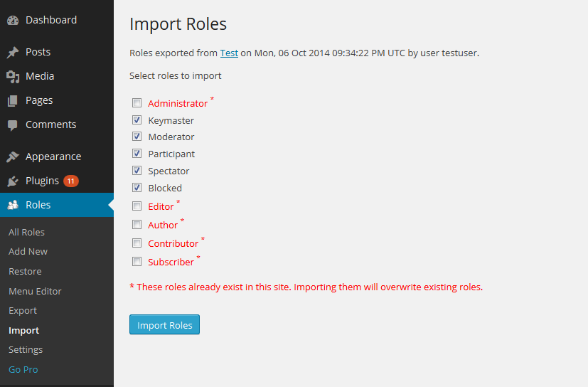Uncheck the Keymaster role checkbox
The height and width of the screenshot is (387, 588).
137,120
